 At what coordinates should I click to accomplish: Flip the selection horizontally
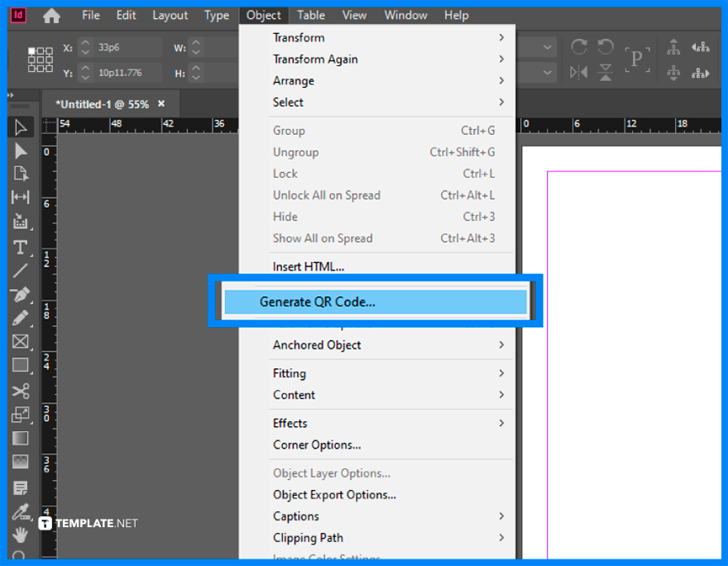tap(577, 72)
